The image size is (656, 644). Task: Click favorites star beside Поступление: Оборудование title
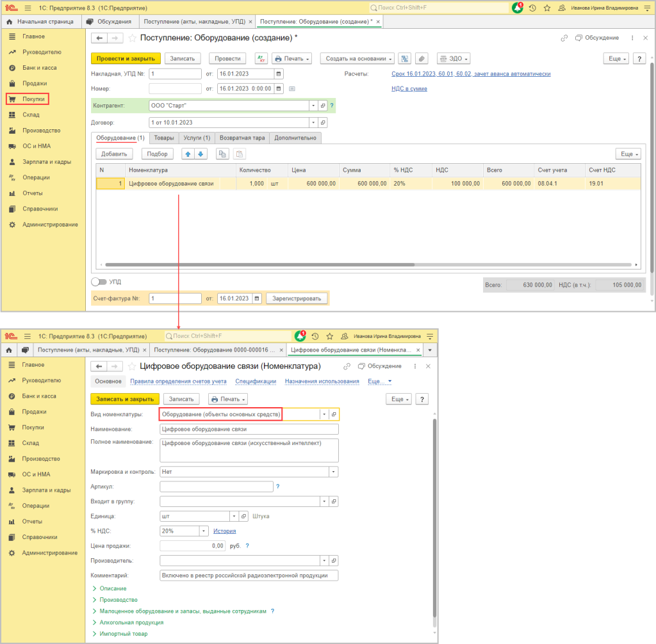pos(133,38)
